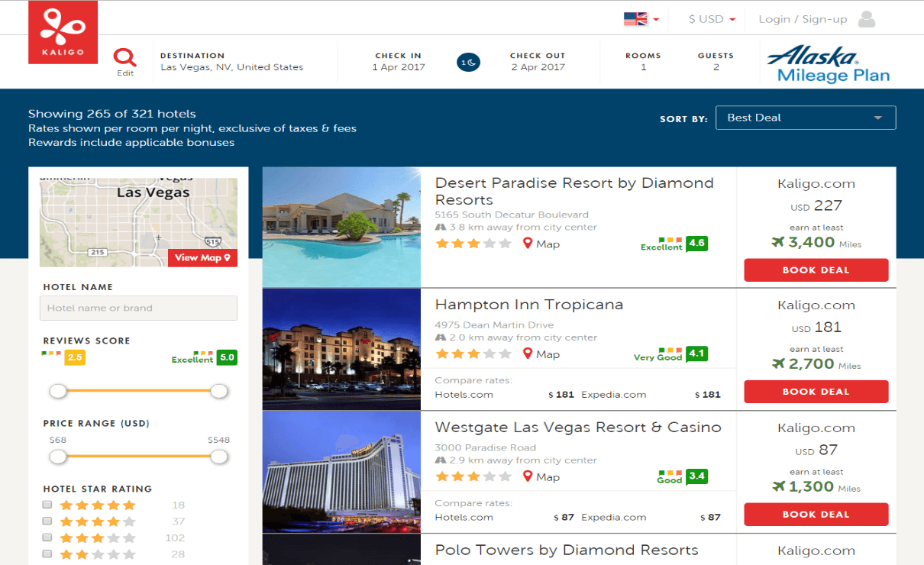Check the three-star hotel rating checkbox
The image size is (924, 565).
click(47, 538)
